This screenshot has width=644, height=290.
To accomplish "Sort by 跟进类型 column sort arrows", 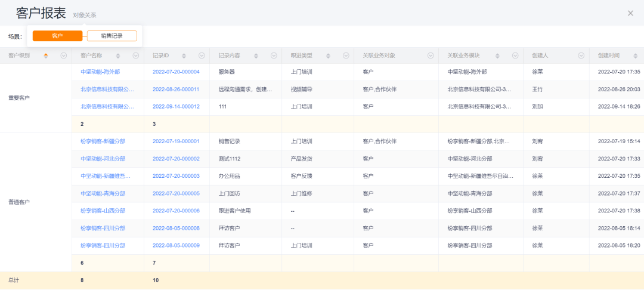I will 328,56.
